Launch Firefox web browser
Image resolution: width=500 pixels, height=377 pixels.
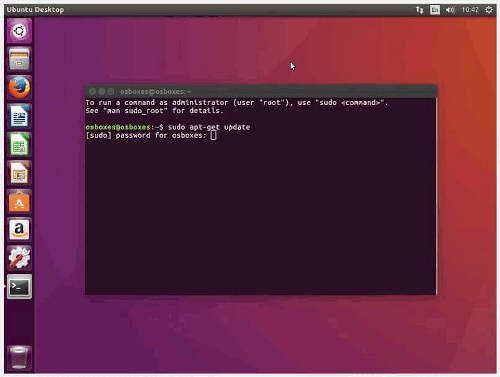(x=19, y=88)
